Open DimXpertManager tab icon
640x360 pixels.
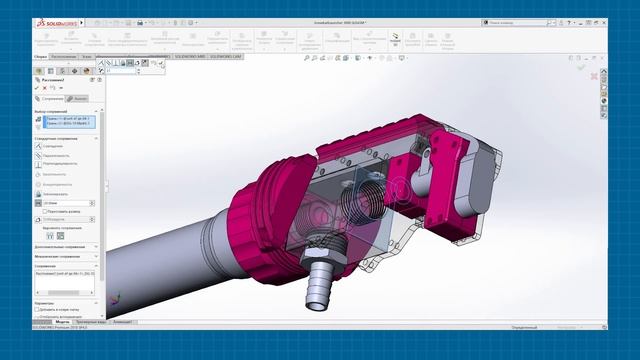[74, 71]
